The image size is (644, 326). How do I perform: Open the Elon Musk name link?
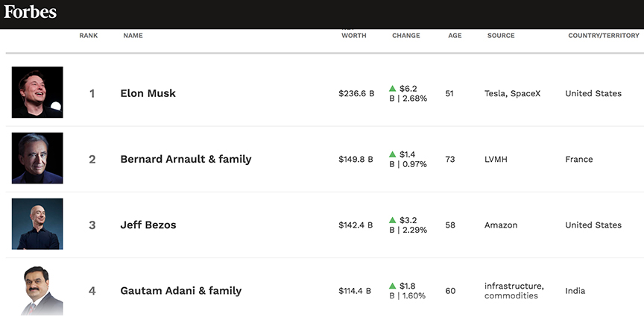click(x=148, y=93)
